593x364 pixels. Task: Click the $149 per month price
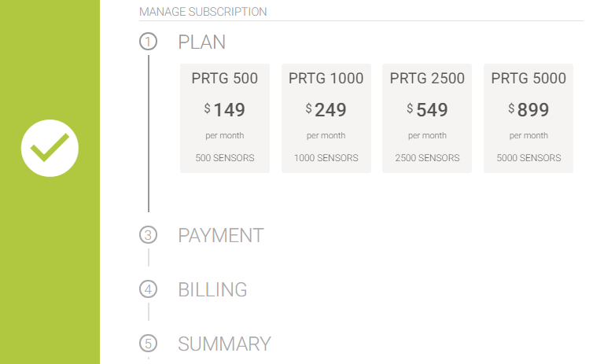(225, 110)
